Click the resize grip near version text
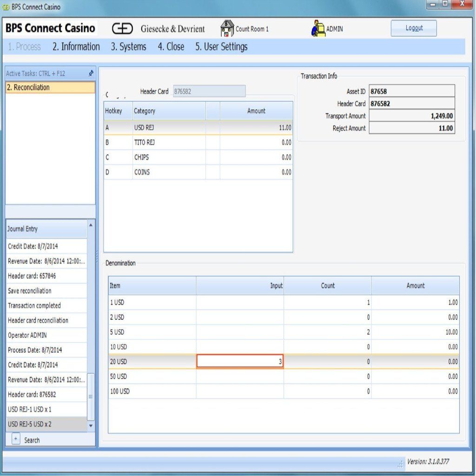The height and width of the screenshot is (476, 476). coord(400,463)
